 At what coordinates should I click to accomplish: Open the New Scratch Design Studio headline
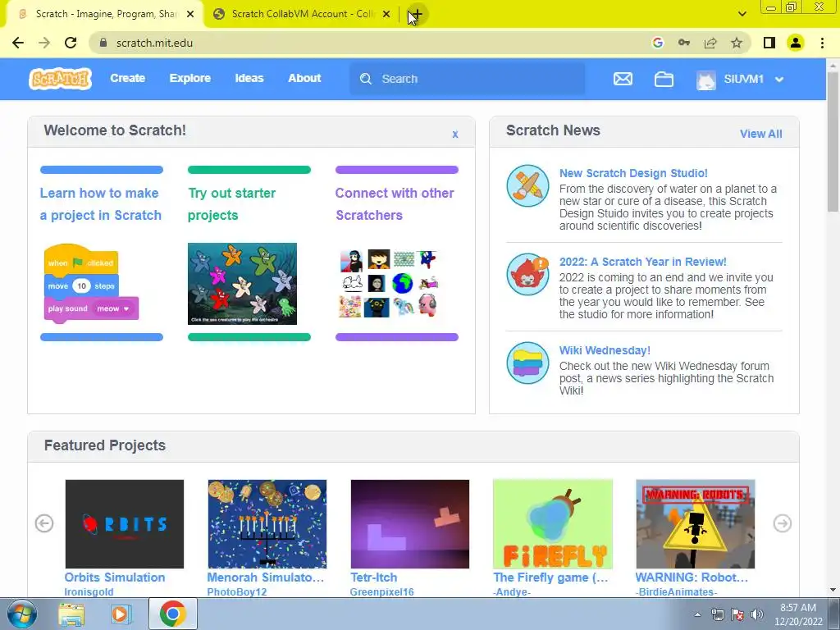point(633,173)
